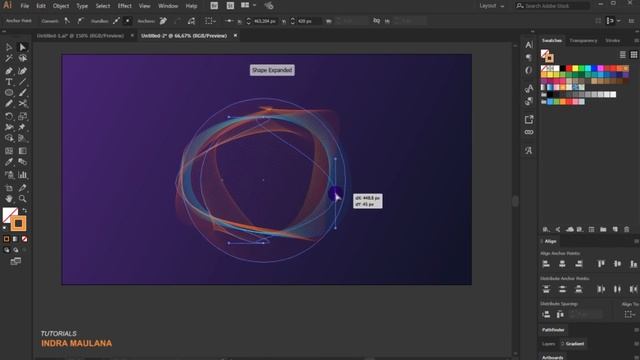Select the Artboard tool
The width and height of the screenshot is (640, 360).
(x=9, y=188)
